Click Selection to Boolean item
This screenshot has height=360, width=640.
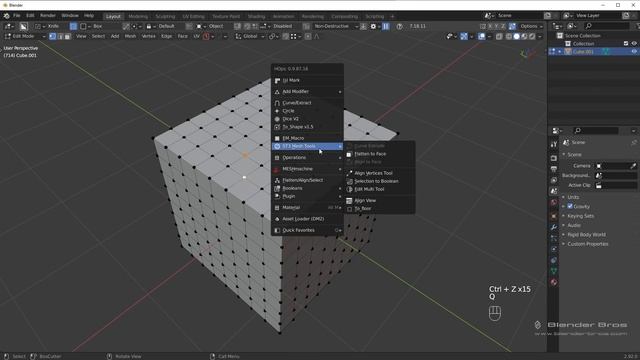pyautogui.click(x=379, y=181)
